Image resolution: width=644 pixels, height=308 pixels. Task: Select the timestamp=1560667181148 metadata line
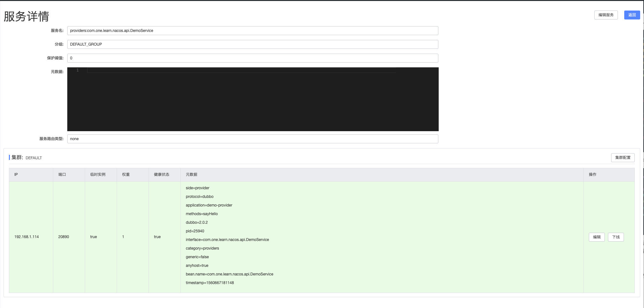pyautogui.click(x=210, y=283)
